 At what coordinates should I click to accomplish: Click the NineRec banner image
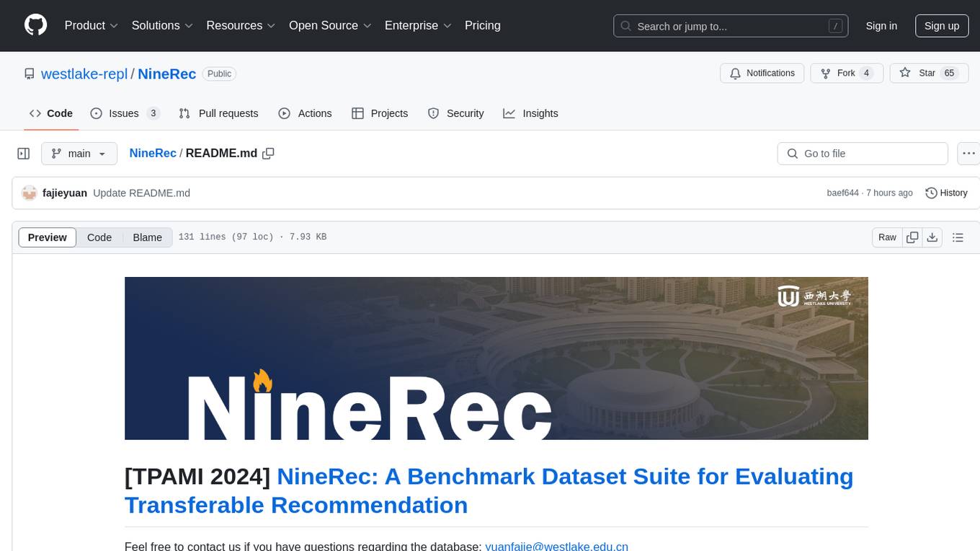pos(496,358)
